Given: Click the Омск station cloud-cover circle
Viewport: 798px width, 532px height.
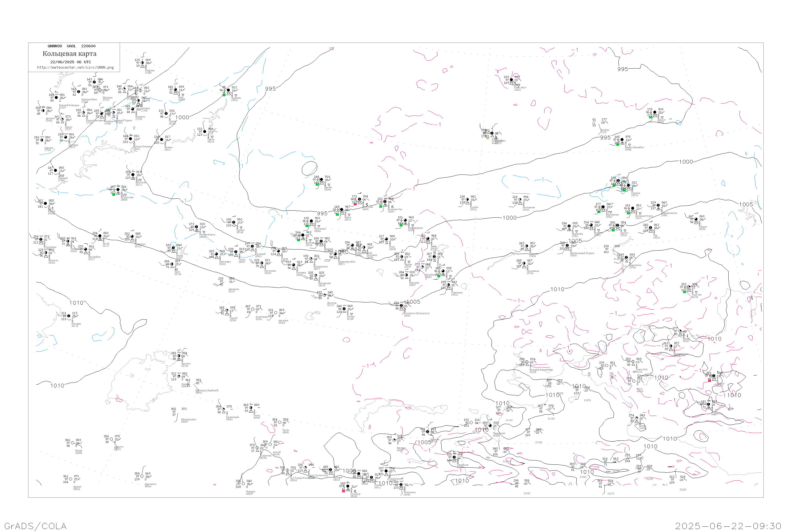Looking at the screenshot, I should [x=386, y=239].
